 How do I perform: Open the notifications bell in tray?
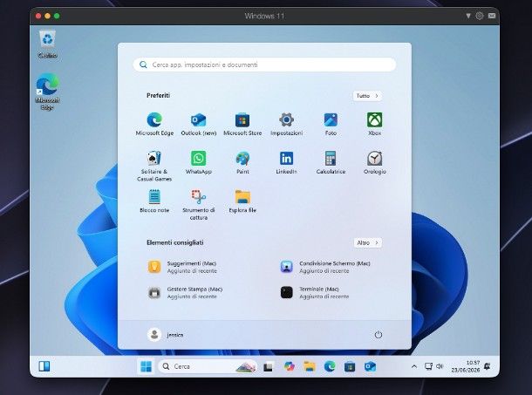(488, 366)
